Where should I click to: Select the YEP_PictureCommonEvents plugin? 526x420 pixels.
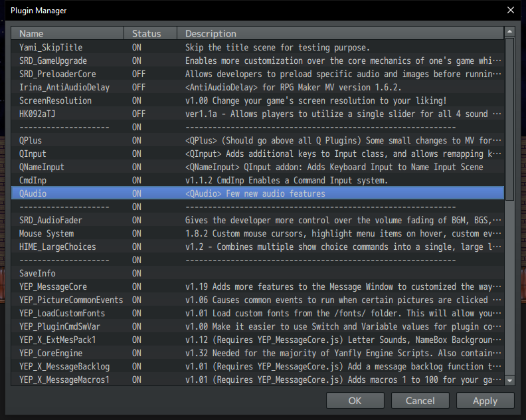[257, 300]
